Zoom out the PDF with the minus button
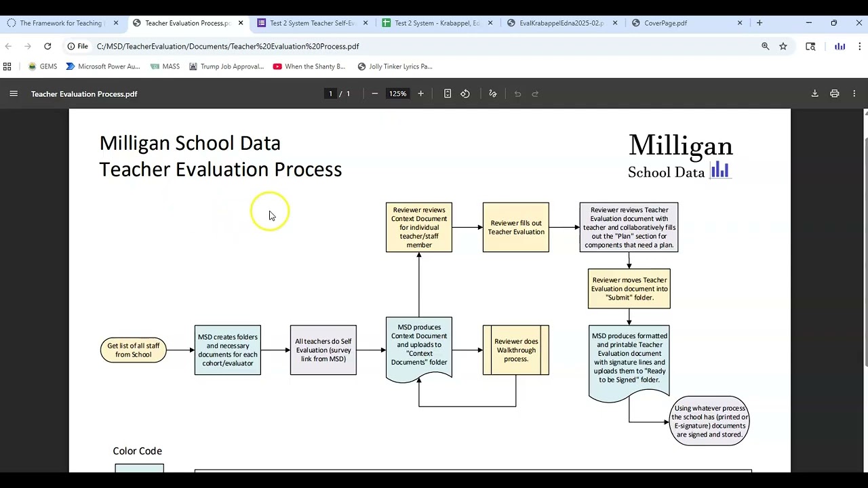The height and width of the screenshot is (488, 868). coord(374,94)
